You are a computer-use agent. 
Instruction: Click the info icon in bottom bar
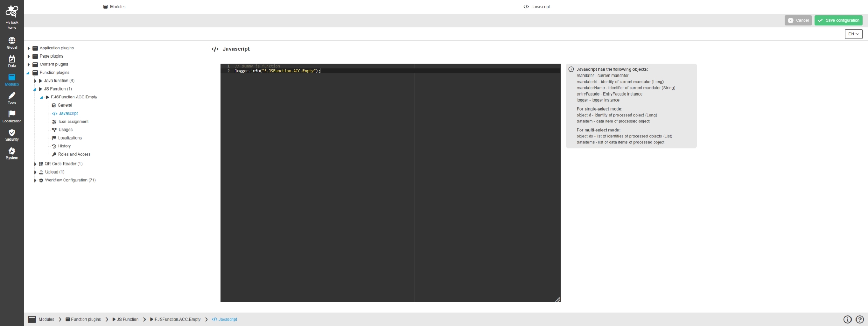click(x=847, y=320)
